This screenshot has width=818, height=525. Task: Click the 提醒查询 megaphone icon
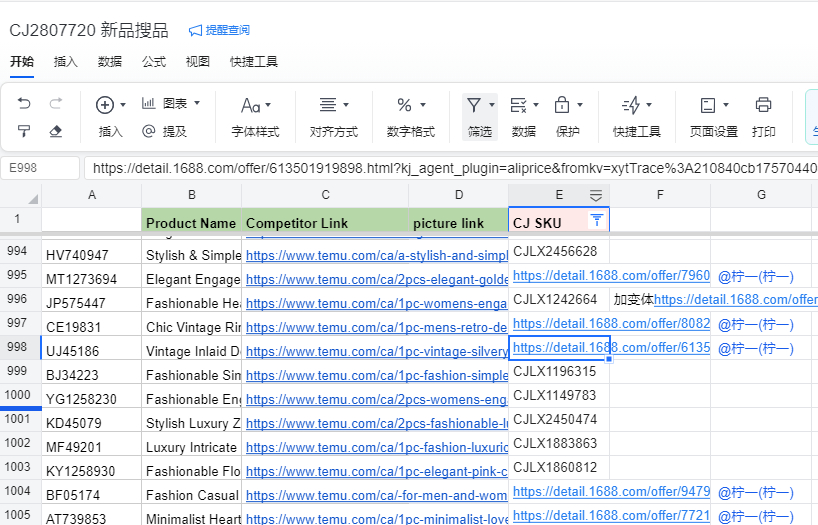[195, 31]
